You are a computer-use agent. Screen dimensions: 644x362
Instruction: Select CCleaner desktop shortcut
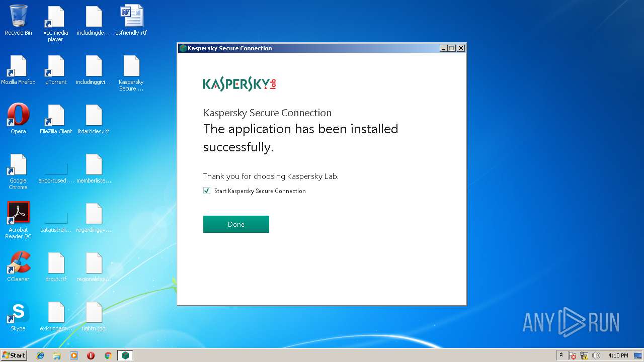(x=18, y=266)
